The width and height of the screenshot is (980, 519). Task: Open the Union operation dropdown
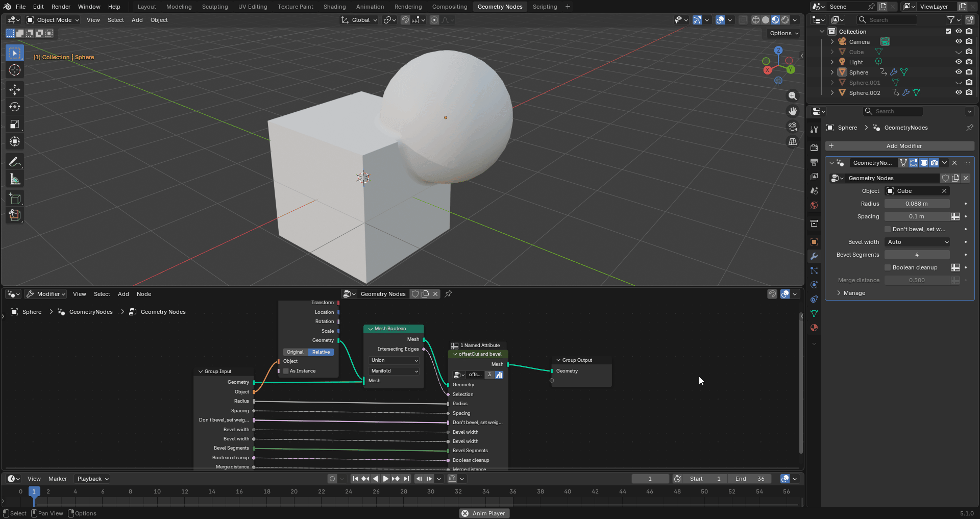394,360
